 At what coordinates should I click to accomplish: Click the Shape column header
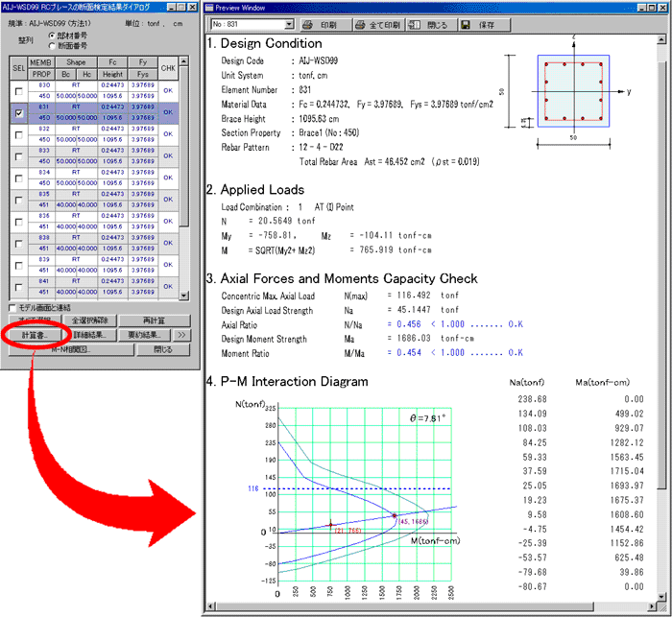point(76,62)
